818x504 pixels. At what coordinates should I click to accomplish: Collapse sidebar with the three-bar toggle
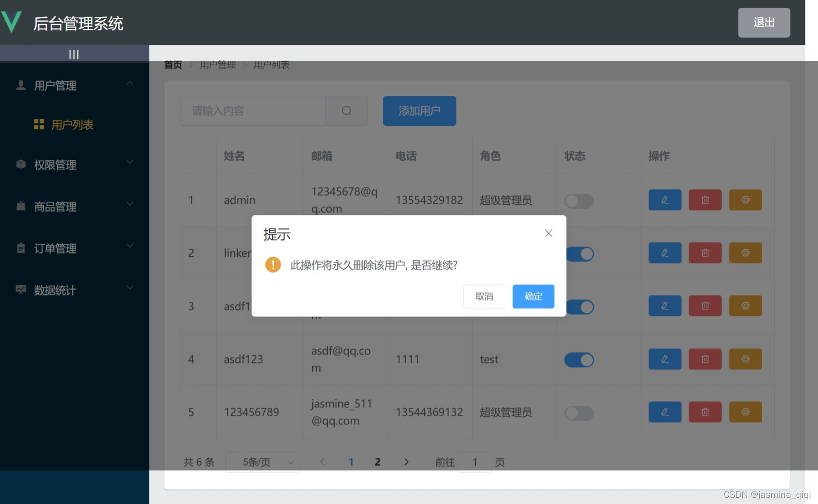click(74, 54)
